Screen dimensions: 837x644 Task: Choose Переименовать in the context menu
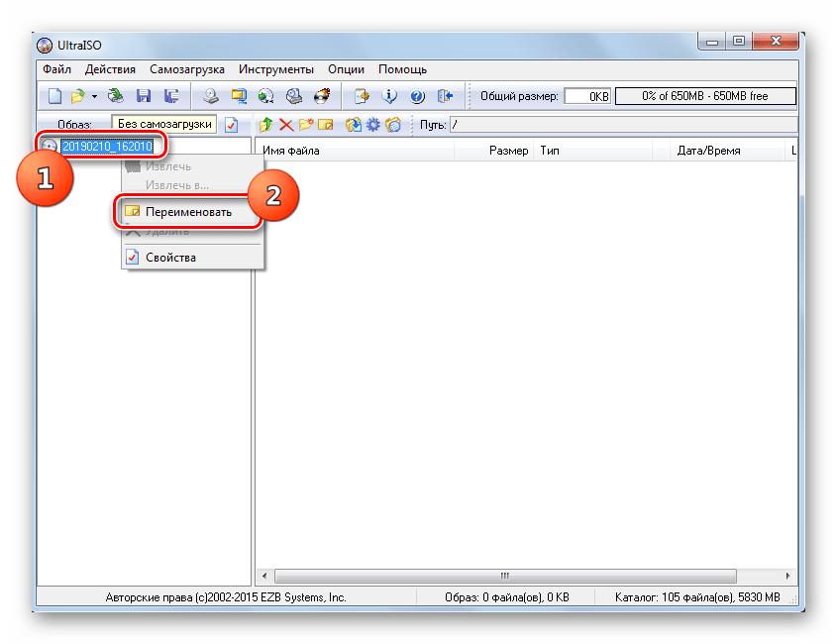click(188, 212)
